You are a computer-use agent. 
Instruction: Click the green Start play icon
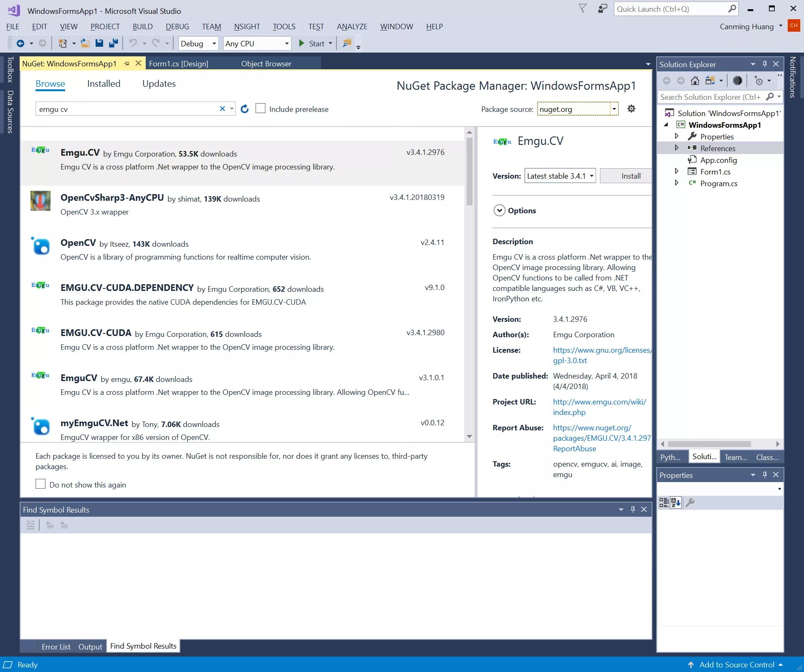pyautogui.click(x=301, y=43)
